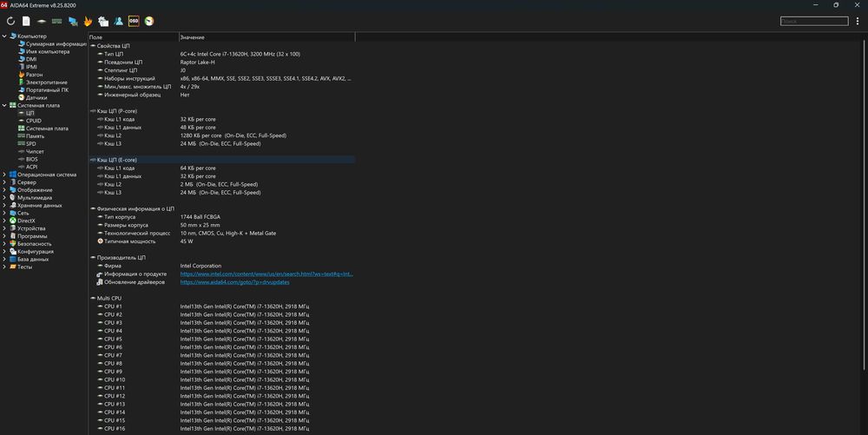
Task: Click the user profile toolbar icon
Action: point(118,21)
